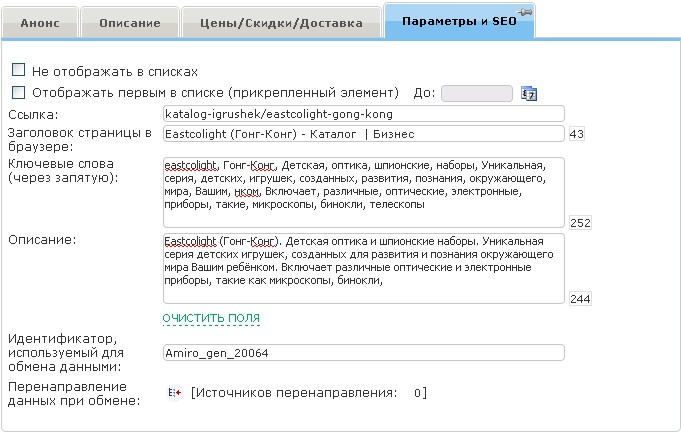Viewport: 681px width, 434px height.
Task: Switch to the Анонс tab
Action: pyautogui.click(x=40, y=23)
